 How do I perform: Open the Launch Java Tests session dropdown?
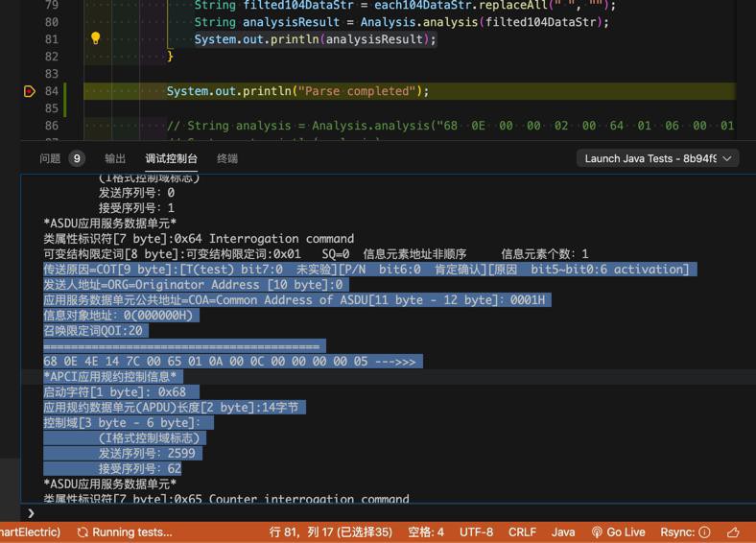657,158
